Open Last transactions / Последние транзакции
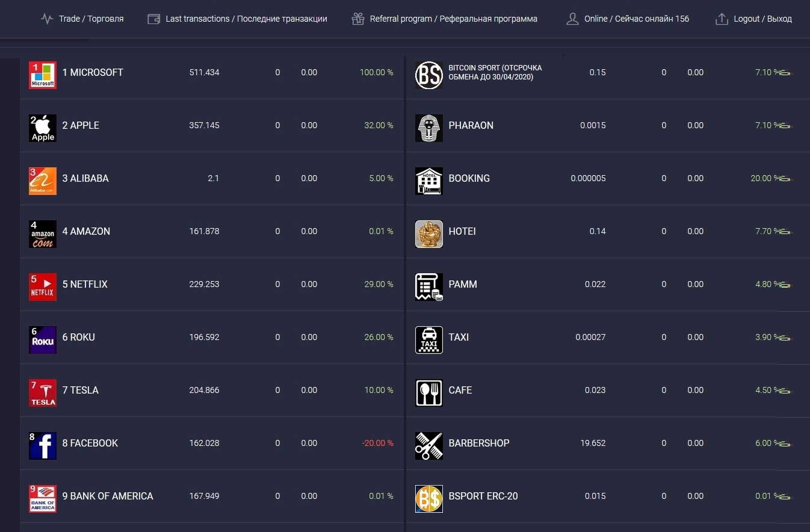 coord(237,19)
